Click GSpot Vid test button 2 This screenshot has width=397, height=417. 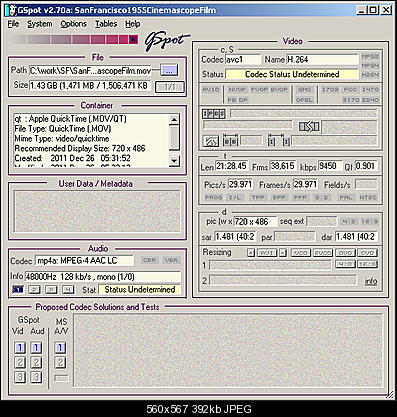(x=20, y=362)
